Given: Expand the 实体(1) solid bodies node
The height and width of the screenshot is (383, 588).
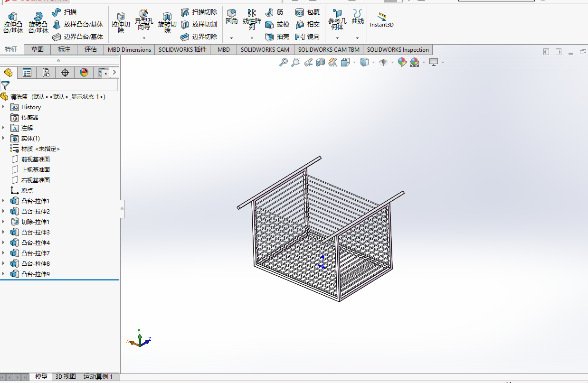Looking at the screenshot, I should pyautogui.click(x=3, y=139).
